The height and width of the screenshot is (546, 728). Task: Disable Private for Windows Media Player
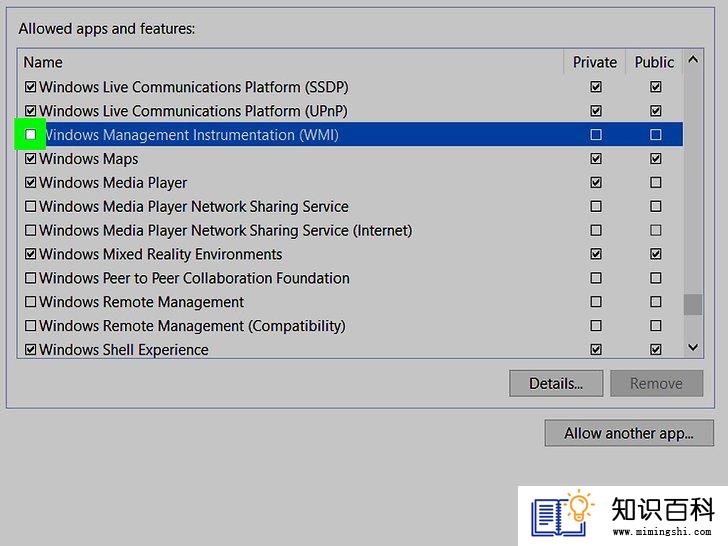coord(596,182)
